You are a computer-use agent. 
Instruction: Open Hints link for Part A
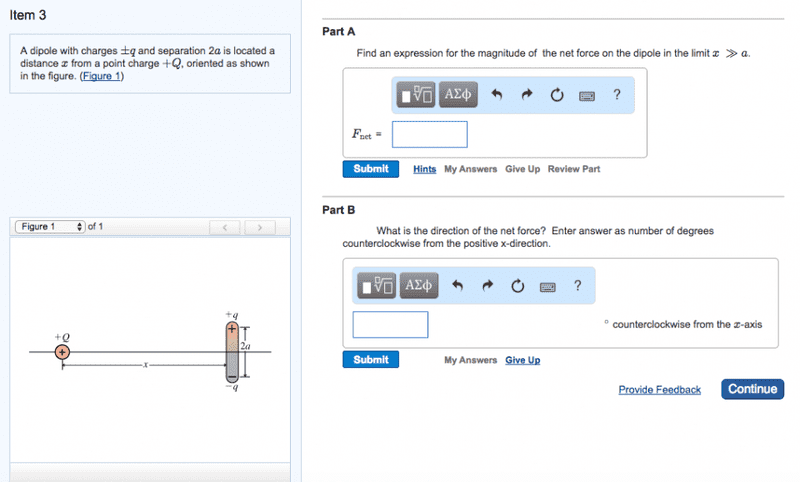click(x=424, y=169)
